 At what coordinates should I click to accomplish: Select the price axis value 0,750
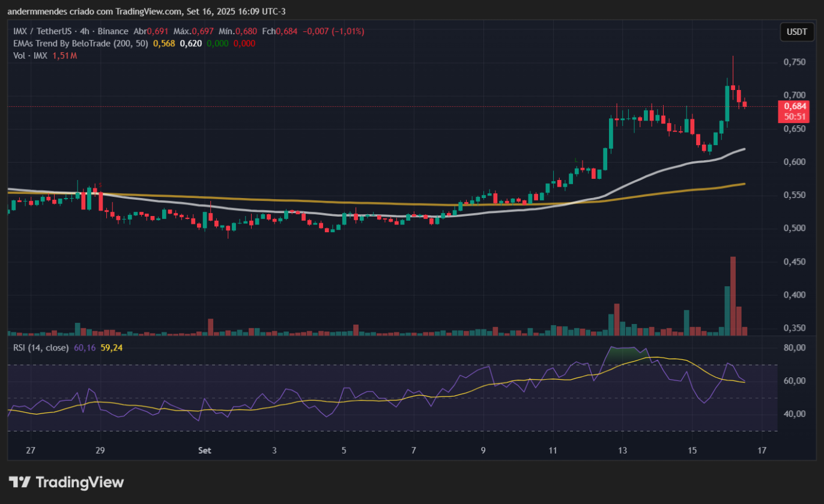point(793,61)
